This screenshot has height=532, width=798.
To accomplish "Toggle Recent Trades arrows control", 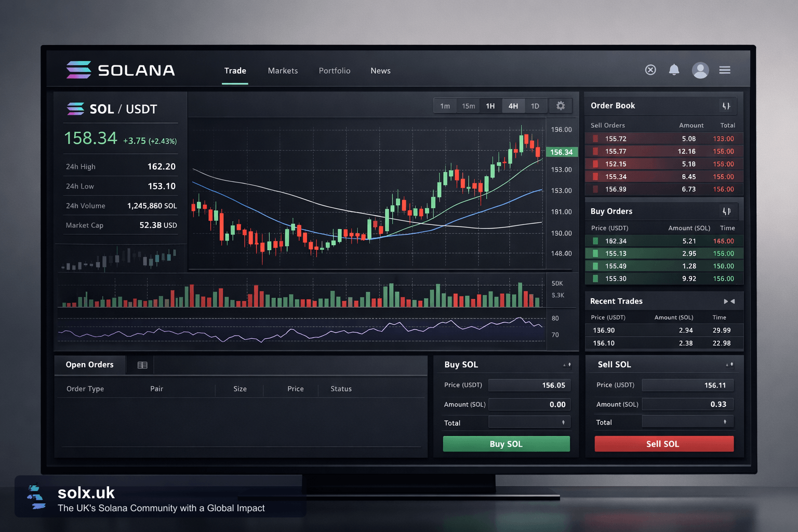I will pos(729,301).
